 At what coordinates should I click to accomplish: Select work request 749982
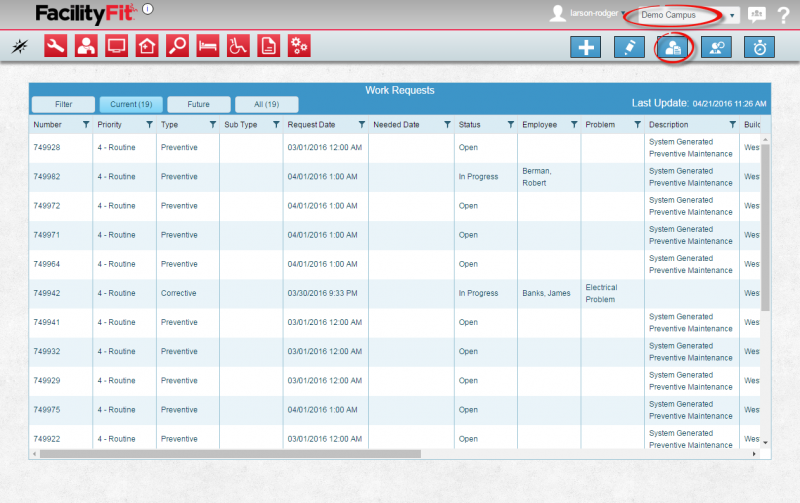[x=47, y=177]
